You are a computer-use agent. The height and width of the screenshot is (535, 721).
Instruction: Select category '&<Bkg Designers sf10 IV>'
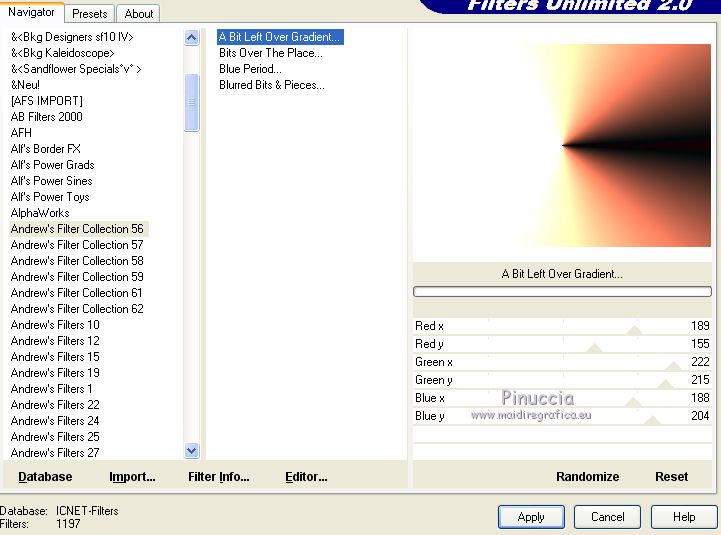72,37
